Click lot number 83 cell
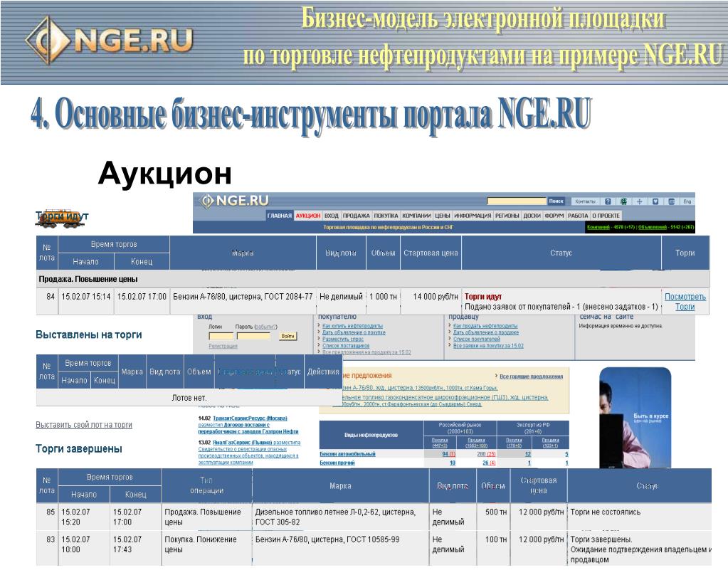 point(48,548)
